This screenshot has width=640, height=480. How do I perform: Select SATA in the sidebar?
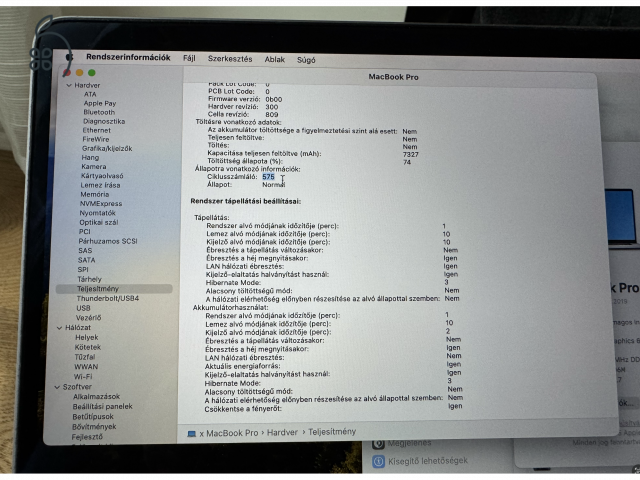pyautogui.click(x=87, y=260)
